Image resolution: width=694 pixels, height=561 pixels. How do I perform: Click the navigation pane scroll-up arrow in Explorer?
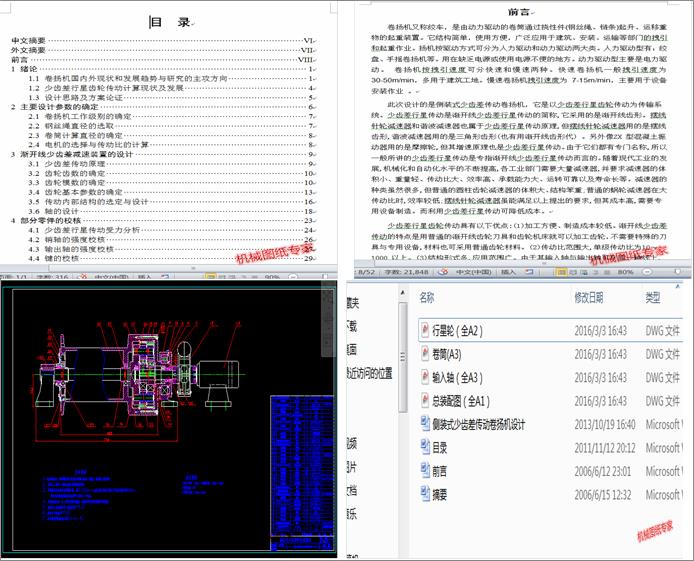(x=402, y=293)
